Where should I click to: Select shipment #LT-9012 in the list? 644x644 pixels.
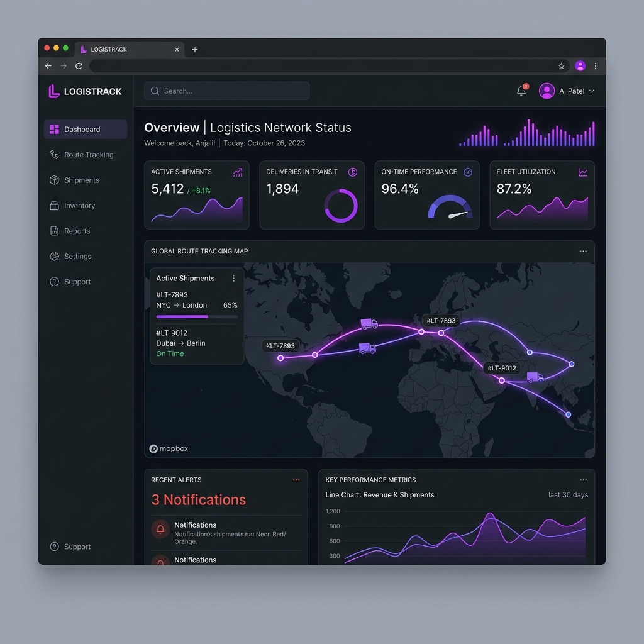pos(197,343)
